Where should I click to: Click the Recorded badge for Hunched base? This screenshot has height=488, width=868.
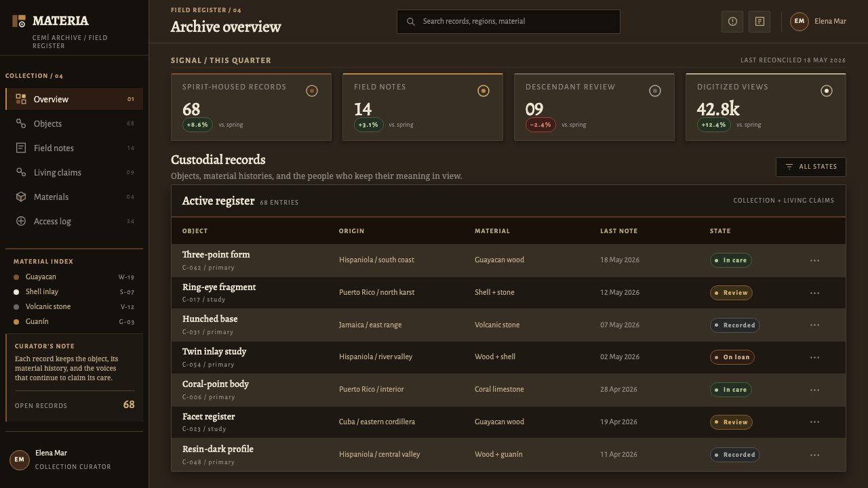[734, 325]
